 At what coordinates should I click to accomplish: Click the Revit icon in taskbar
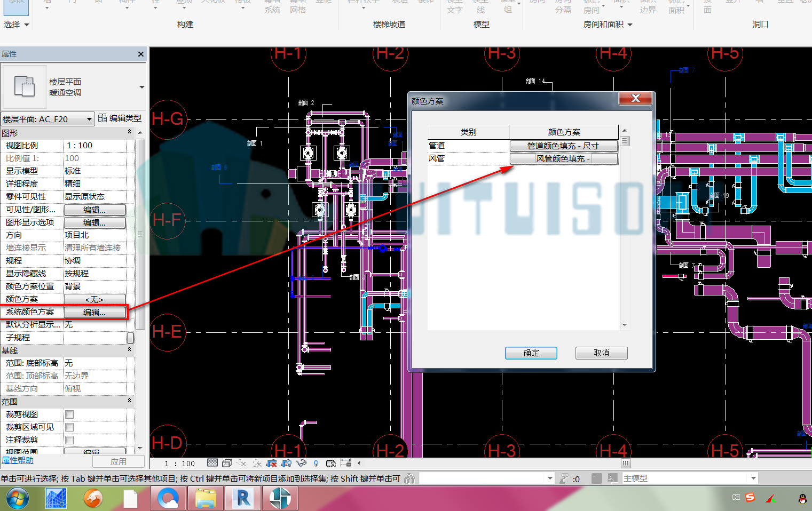243,498
